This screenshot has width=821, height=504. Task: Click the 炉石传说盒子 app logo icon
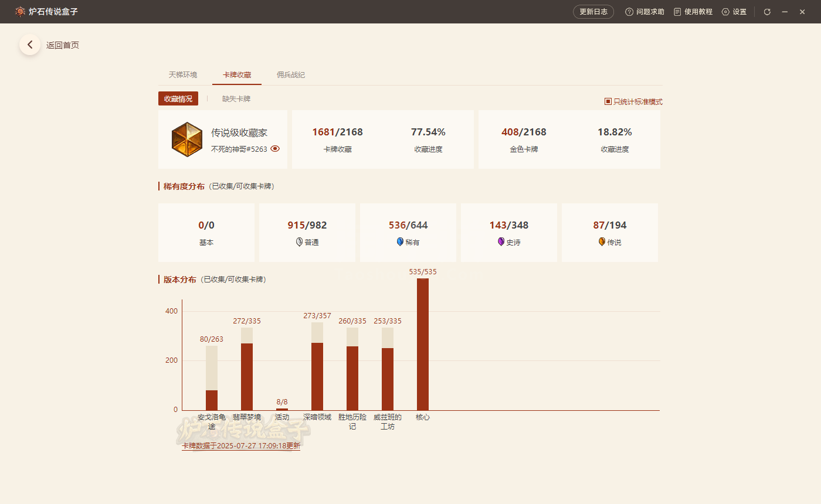pos(20,12)
